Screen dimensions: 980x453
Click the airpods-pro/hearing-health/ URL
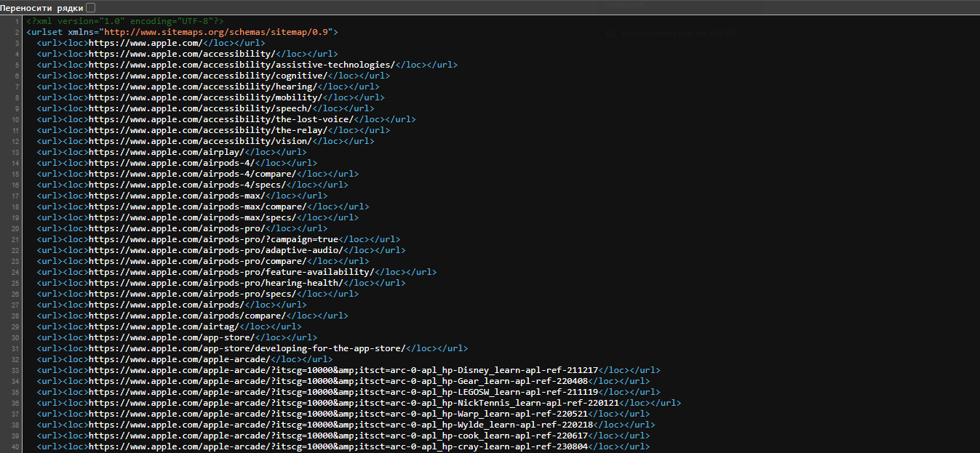click(x=216, y=283)
